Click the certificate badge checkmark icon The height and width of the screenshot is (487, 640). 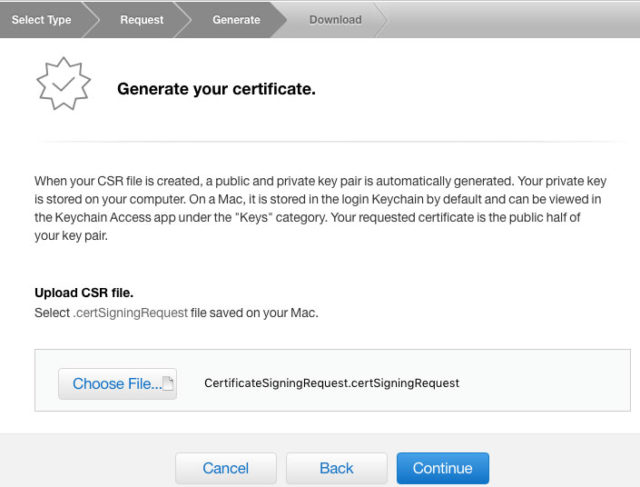tap(63, 84)
